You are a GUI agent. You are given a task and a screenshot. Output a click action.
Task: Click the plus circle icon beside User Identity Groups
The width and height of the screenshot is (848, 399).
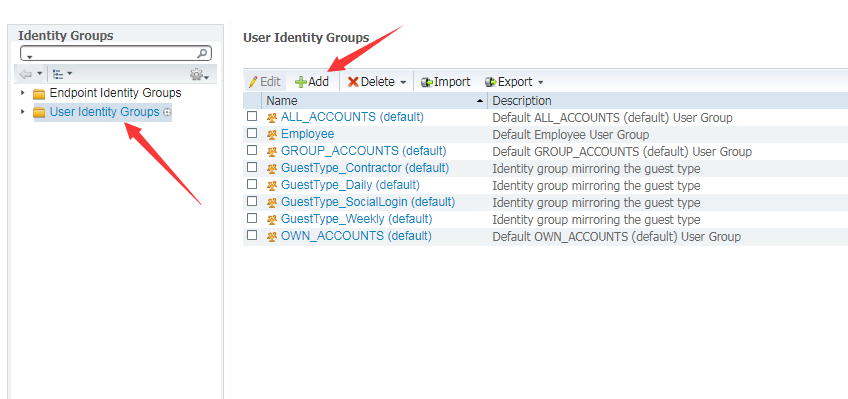coord(167,112)
